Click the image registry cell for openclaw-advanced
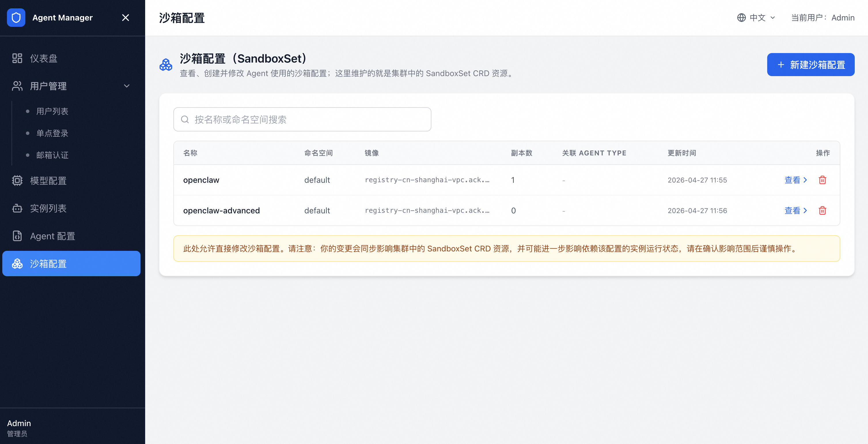The image size is (868, 444). 427,210
